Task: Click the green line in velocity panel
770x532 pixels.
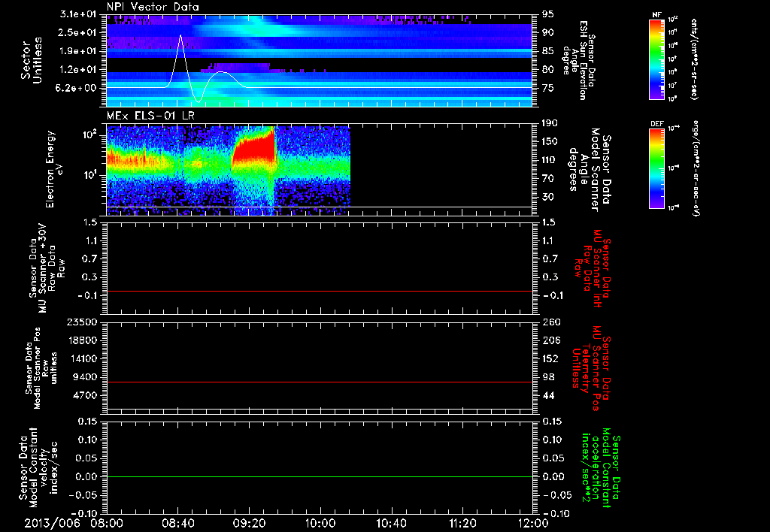Action: pos(319,476)
